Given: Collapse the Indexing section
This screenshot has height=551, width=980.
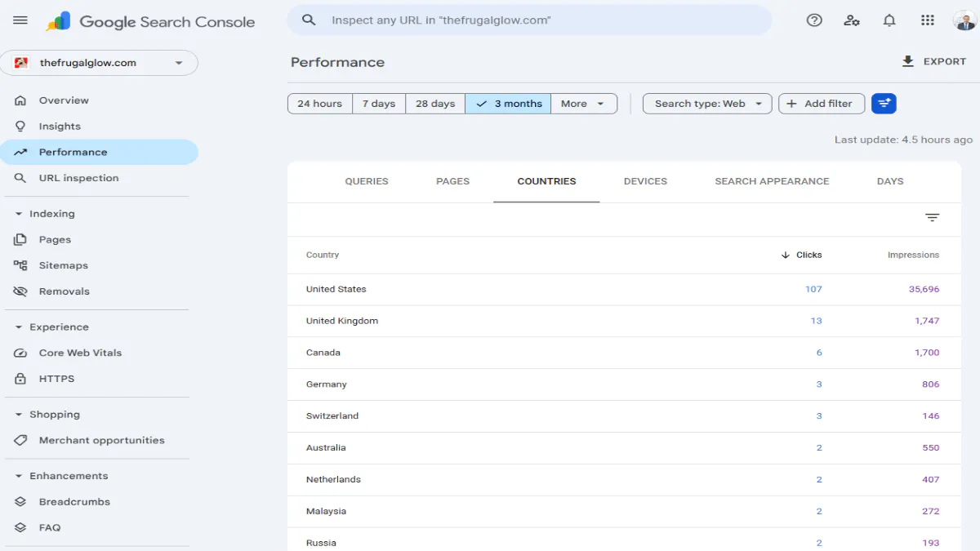Looking at the screenshot, I should (46, 214).
